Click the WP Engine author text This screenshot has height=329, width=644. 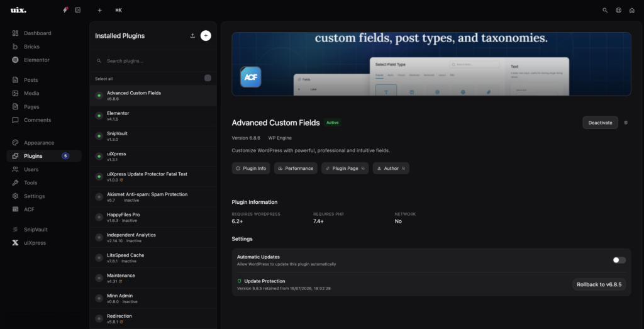pyautogui.click(x=280, y=138)
